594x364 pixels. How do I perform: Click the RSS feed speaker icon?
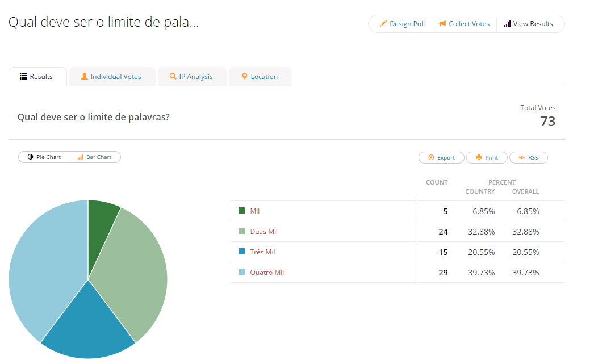(521, 158)
